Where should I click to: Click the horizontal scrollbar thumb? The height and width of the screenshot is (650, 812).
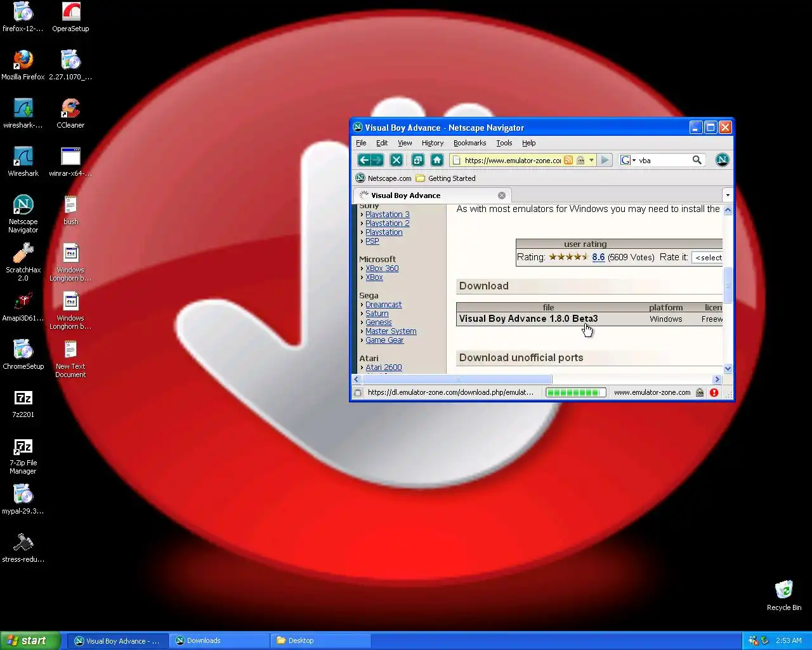click(x=457, y=380)
